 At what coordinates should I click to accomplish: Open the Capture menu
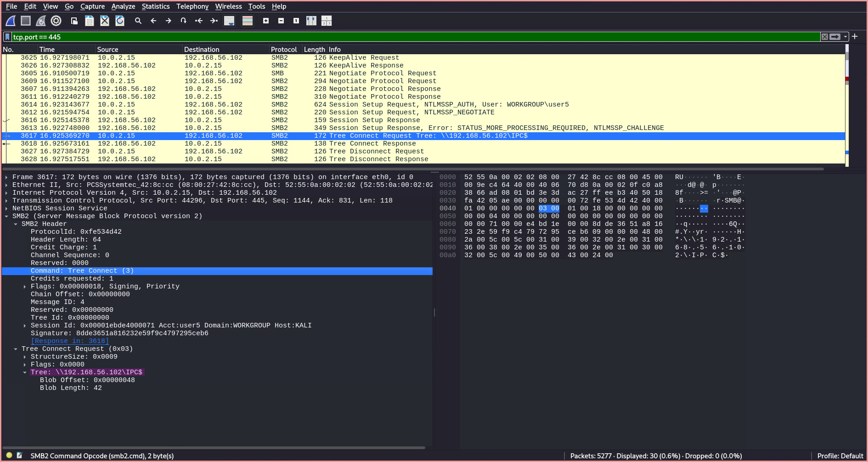92,6
